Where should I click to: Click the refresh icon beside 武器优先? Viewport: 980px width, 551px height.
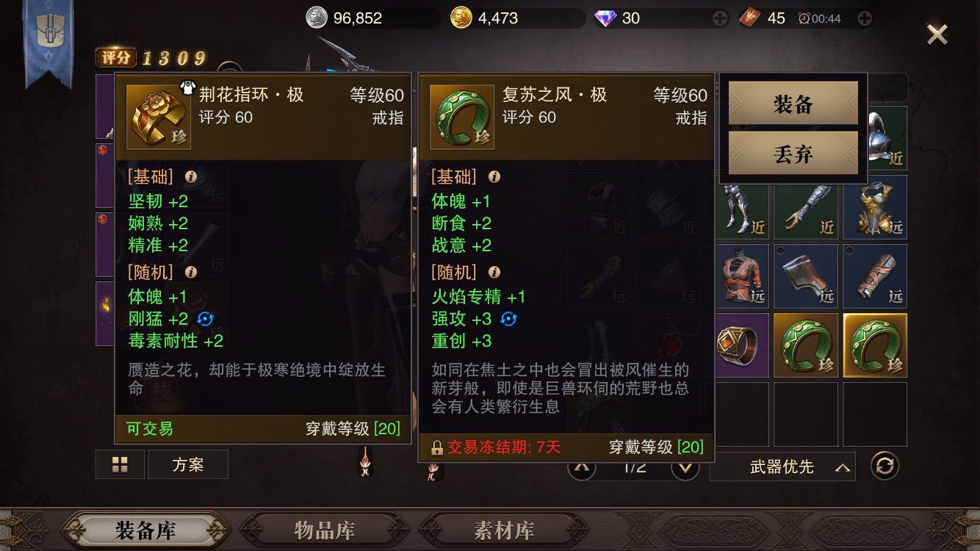(x=884, y=466)
